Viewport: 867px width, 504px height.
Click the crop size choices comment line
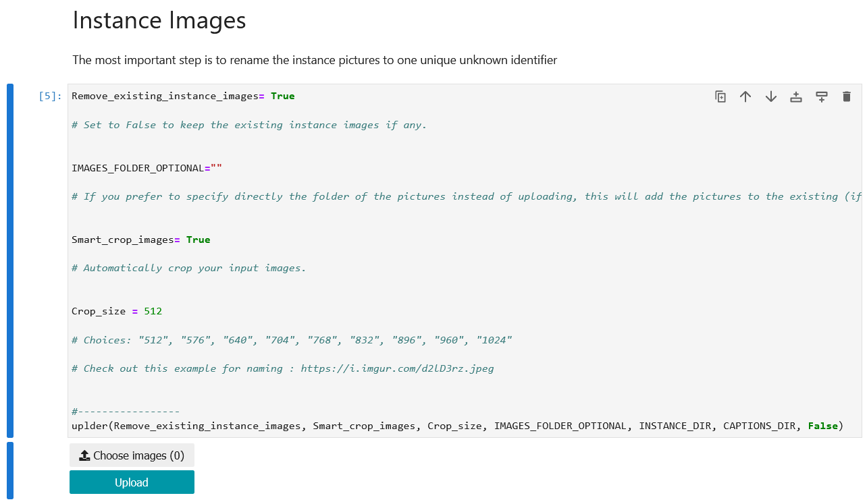tap(292, 340)
